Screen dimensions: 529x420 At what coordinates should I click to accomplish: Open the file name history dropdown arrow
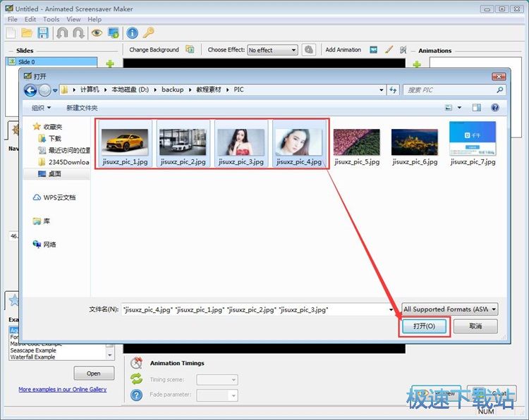tap(391, 309)
